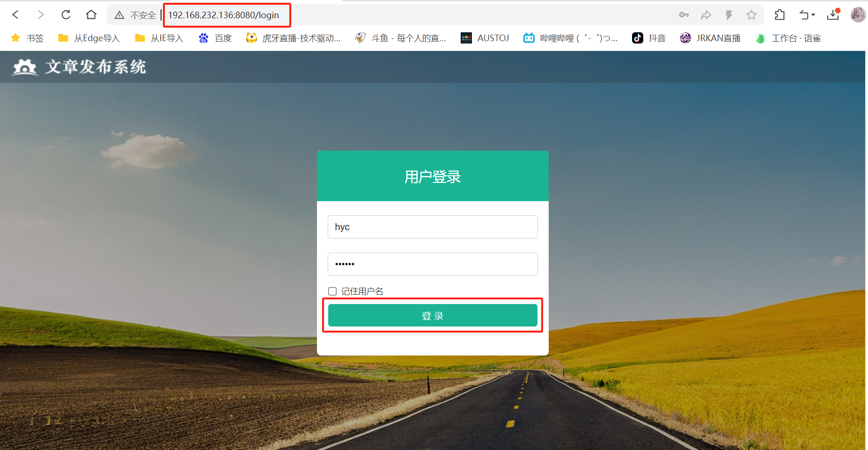This screenshot has width=868, height=450.
Task: Open the 抖音 bookmark
Action: pos(649,38)
